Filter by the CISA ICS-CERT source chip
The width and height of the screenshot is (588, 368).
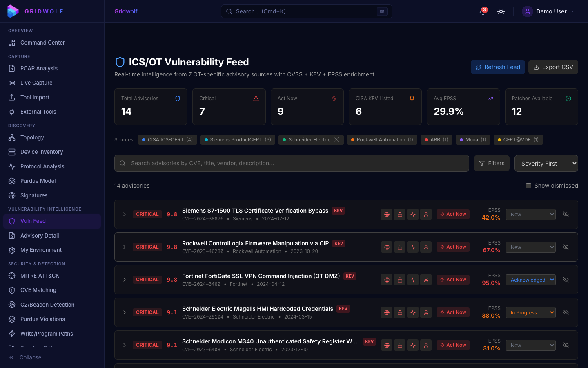click(x=167, y=140)
